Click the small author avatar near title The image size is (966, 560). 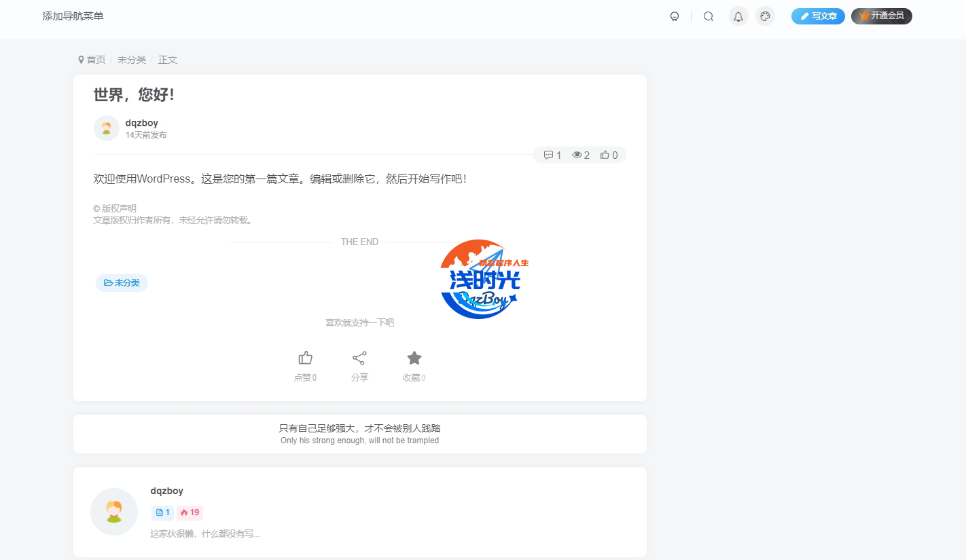click(x=107, y=128)
